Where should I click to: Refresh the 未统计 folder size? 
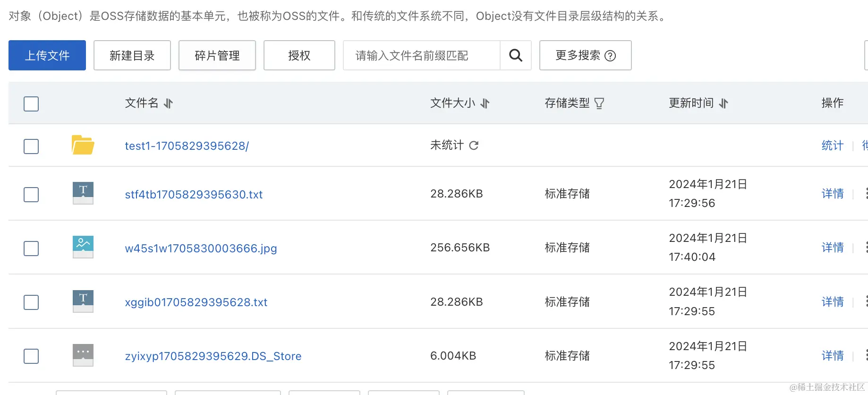[x=474, y=146]
